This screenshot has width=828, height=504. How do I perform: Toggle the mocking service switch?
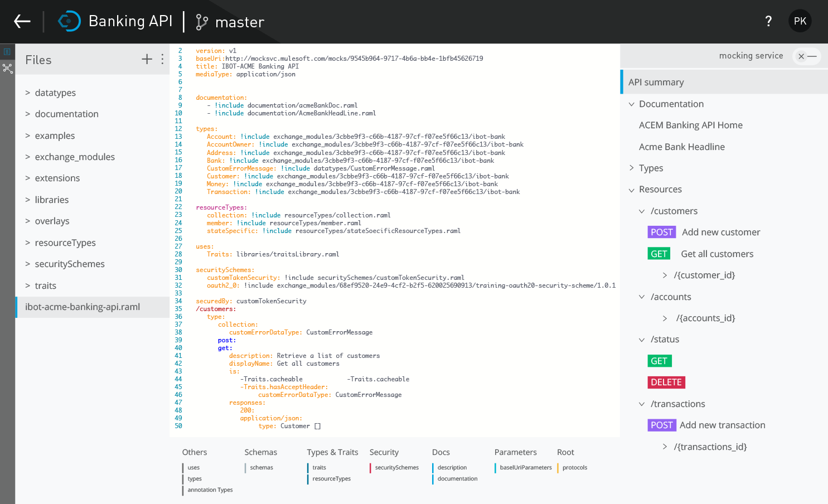(x=807, y=56)
